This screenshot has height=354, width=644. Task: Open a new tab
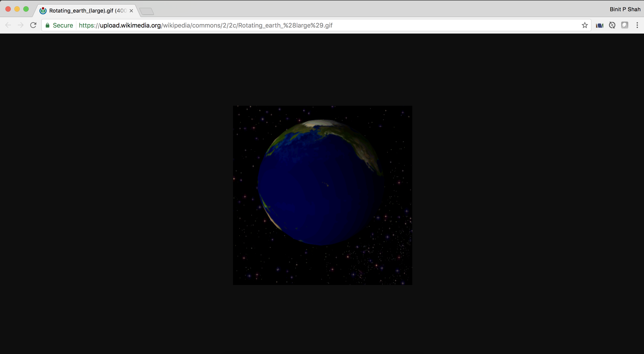[147, 11]
